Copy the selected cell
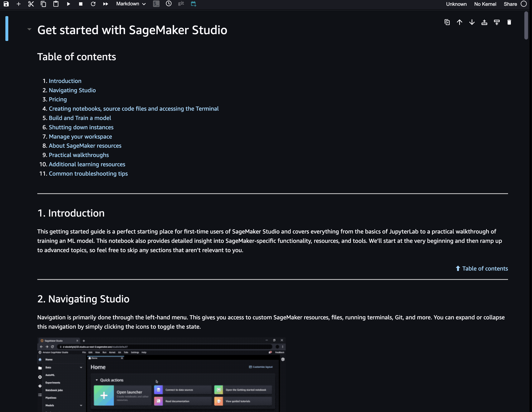 point(43,4)
